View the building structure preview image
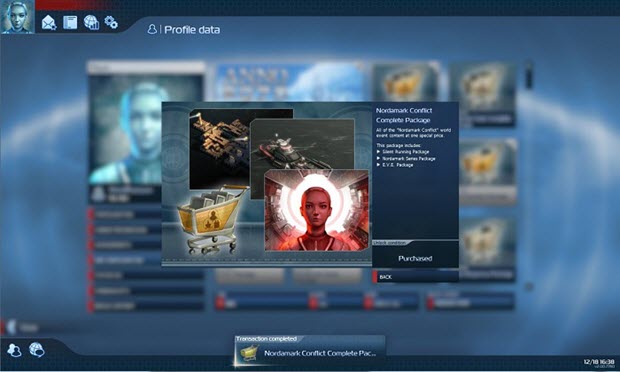The image size is (620, 372). (220, 149)
